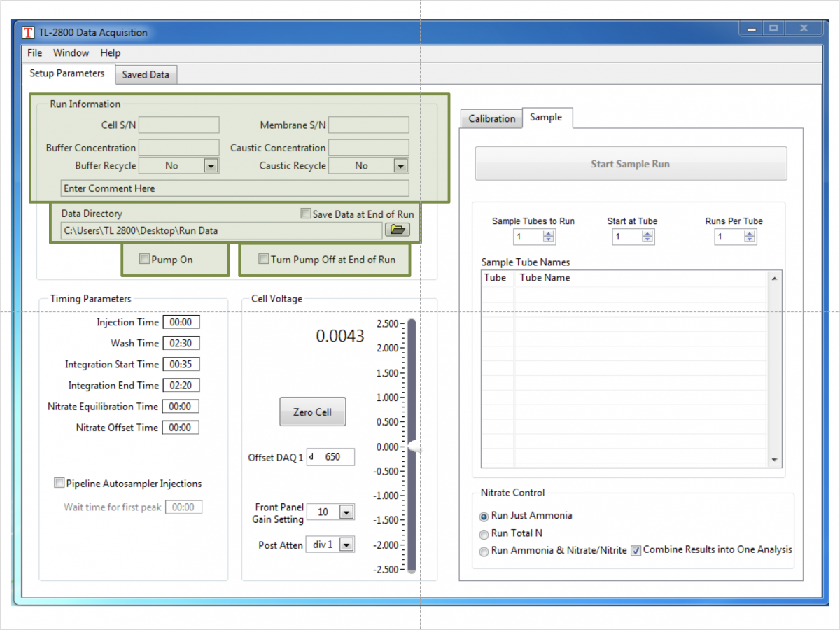Viewport: 840px width, 630px height.
Task: Click the Integration End Time field
Action: [181, 386]
